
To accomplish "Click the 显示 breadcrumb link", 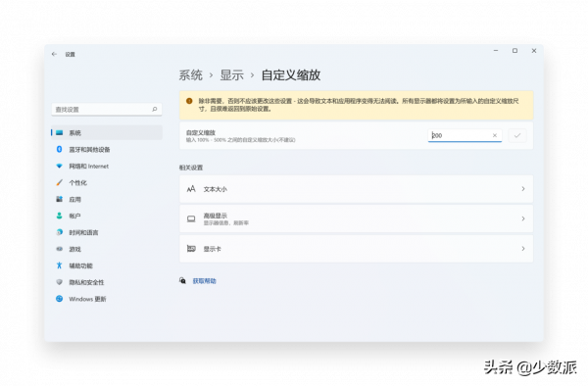I will point(231,75).
